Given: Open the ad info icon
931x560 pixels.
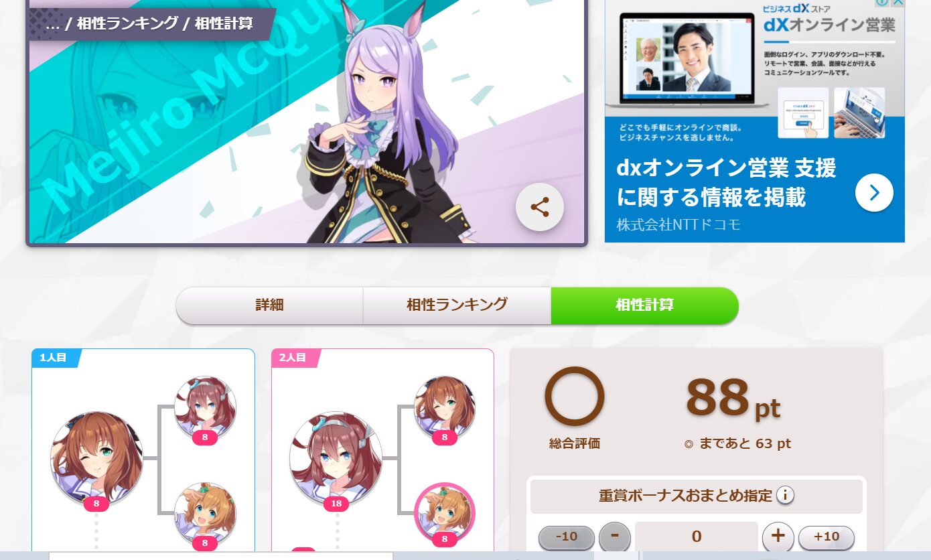Looking at the screenshot, I should click(x=883, y=3).
